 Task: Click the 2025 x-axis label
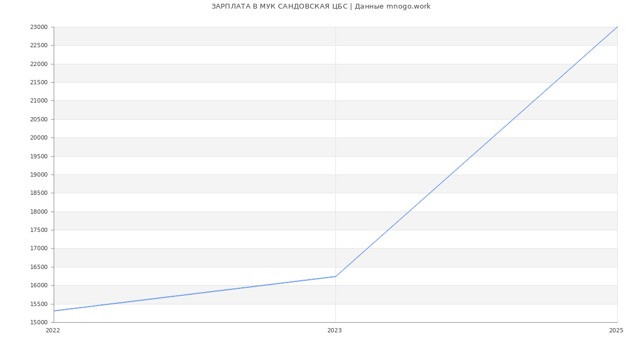pyautogui.click(x=616, y=331)
